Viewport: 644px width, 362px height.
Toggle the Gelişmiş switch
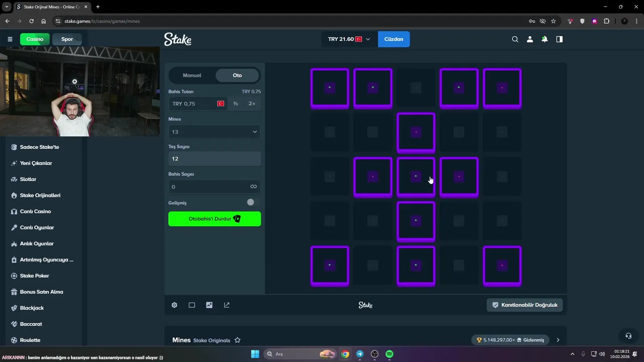click(x=251, y=202)
